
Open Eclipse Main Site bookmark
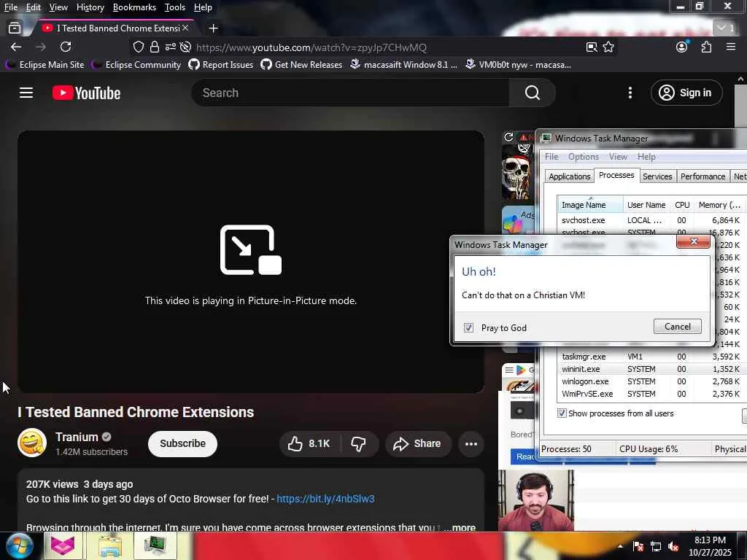pos(44,64)
